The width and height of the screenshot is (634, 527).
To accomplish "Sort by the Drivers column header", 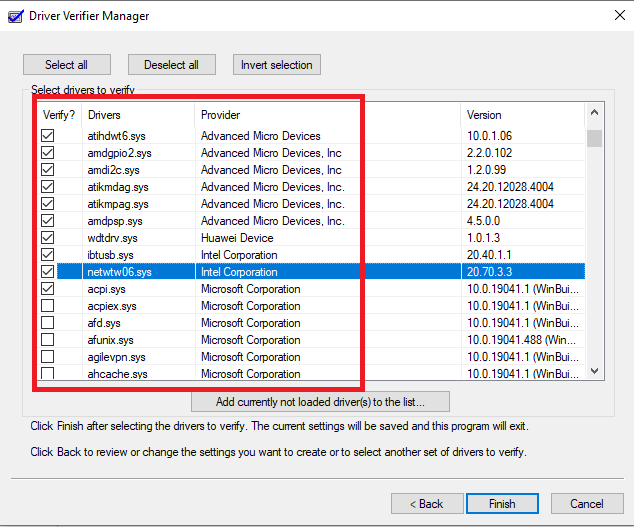I will (138, 115).
